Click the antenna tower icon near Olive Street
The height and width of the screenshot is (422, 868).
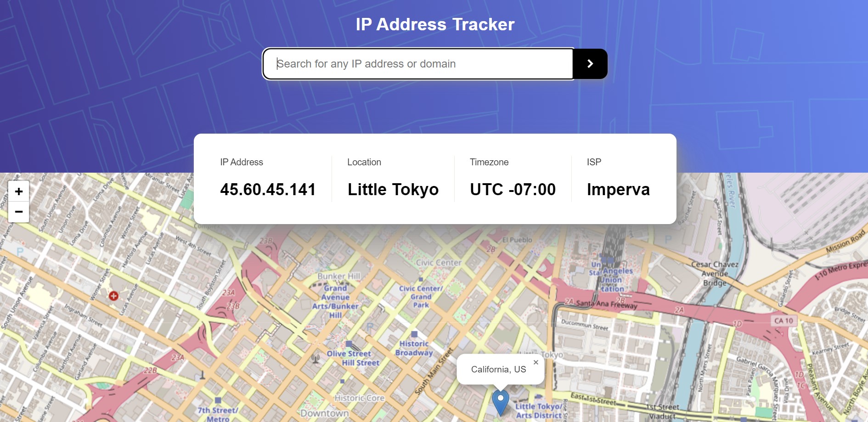point(316,358)
